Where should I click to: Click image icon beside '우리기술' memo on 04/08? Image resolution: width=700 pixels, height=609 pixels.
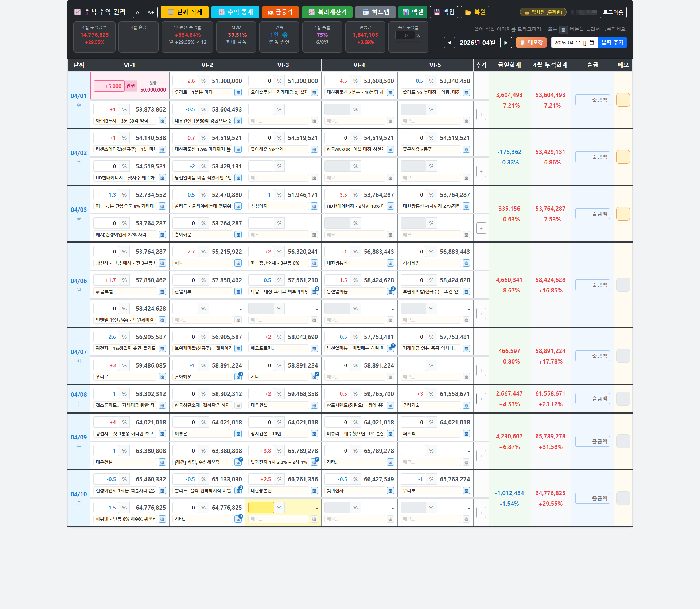click(x=466, y=406)
